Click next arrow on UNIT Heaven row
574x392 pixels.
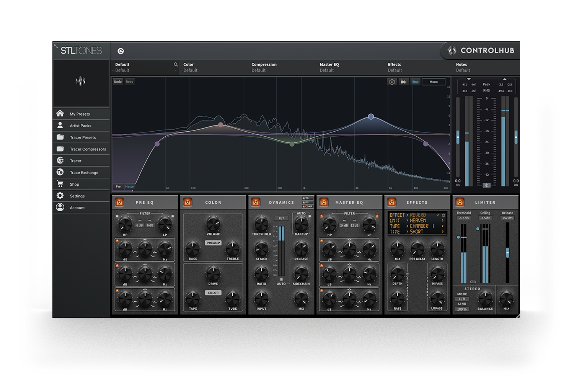pos(443,220)
